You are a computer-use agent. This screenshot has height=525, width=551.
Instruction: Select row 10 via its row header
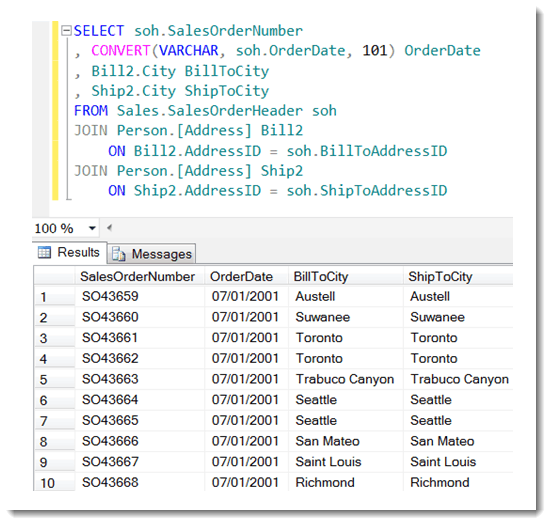point(54,482)
